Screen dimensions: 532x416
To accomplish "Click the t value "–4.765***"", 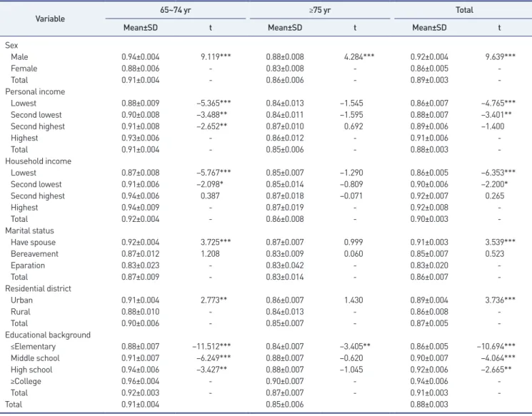I will [498, 103].
